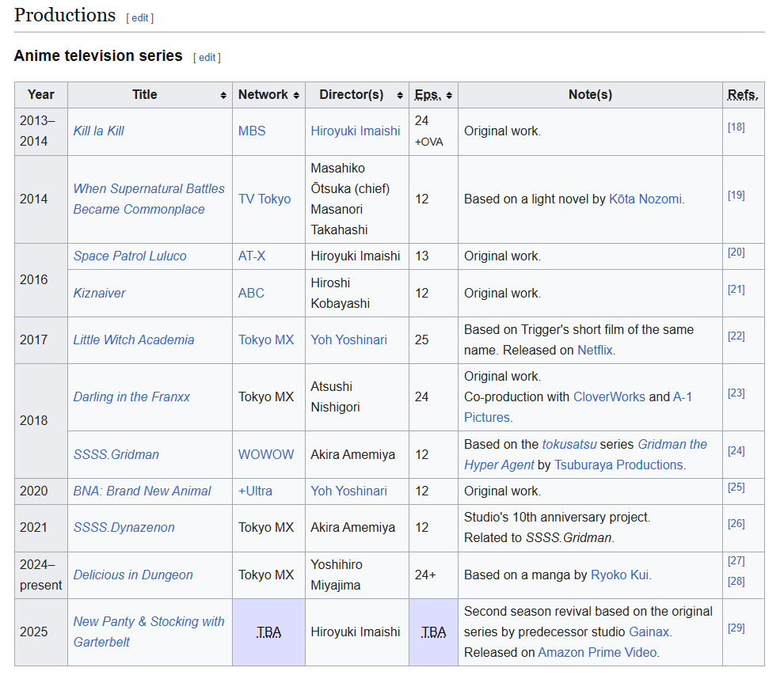The width and height of the screenshot is (784, 679).
Task: Open the Delicious in Dungeon article
Action: [x=133, y=575]
